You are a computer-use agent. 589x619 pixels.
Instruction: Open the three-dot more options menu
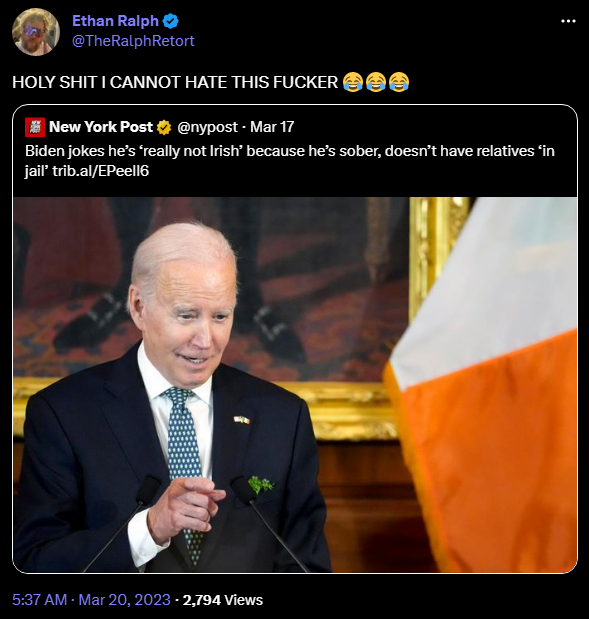pyautogui.click(x=568, y=21)
